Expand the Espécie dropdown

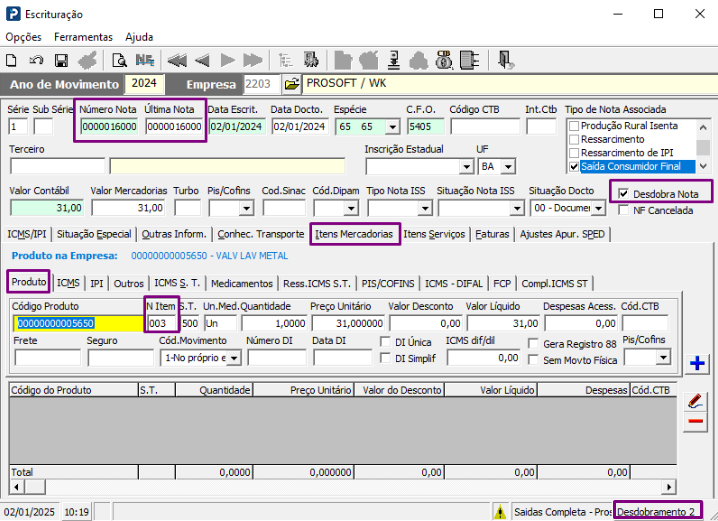392,127
